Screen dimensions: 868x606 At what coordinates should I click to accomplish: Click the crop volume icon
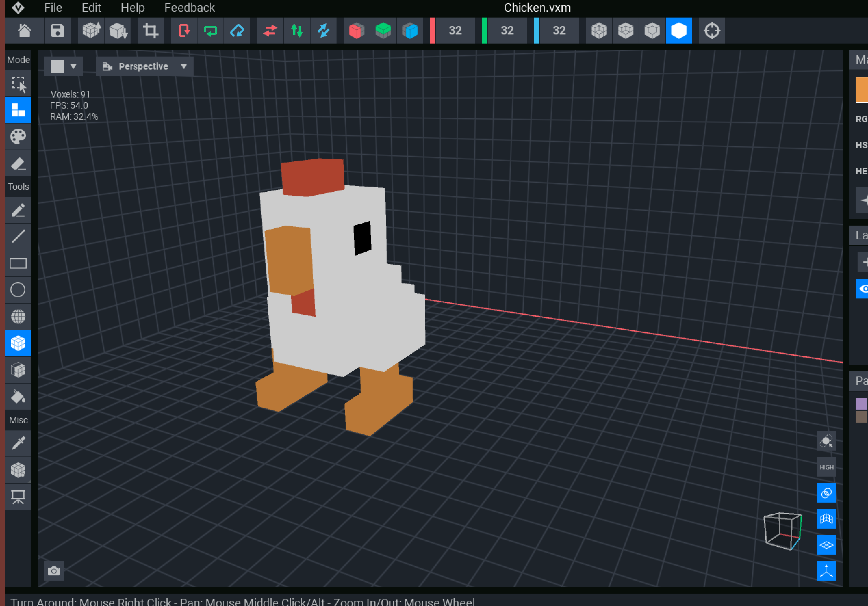150,30
